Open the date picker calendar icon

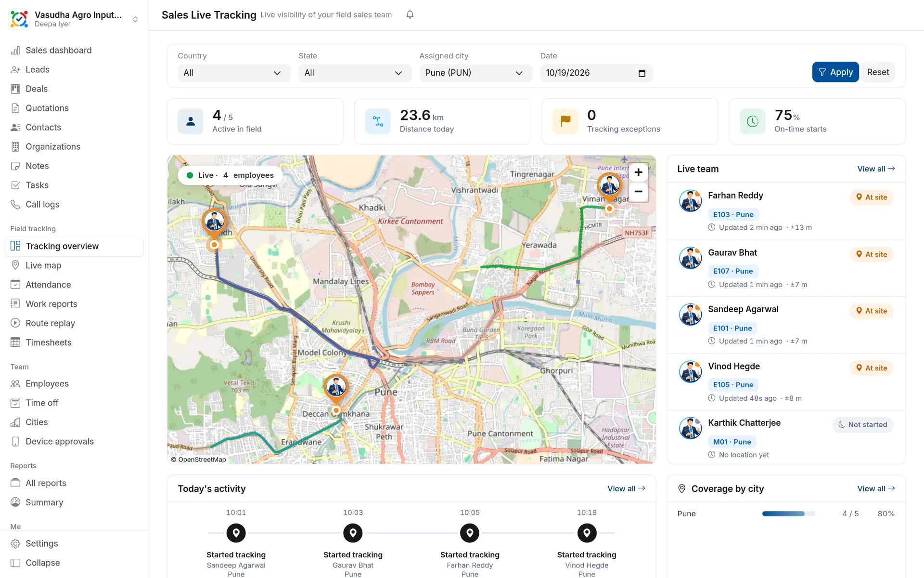pos(642,73)
